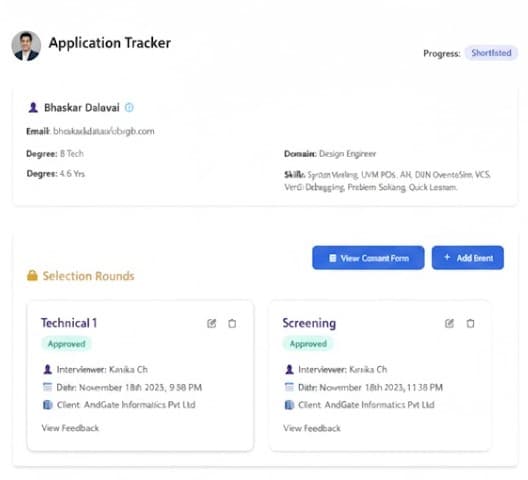Click Approved badge on Screening card

coord(308,344)
